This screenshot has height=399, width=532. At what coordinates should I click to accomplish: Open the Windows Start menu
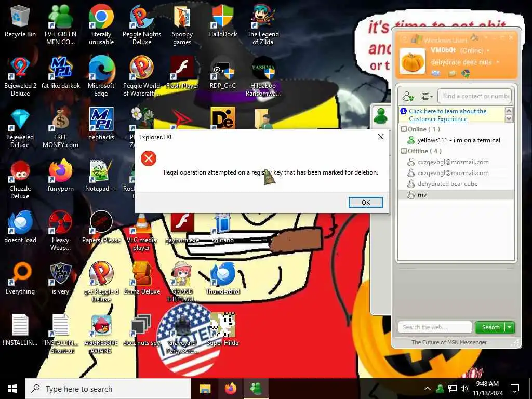coord(12,389)
